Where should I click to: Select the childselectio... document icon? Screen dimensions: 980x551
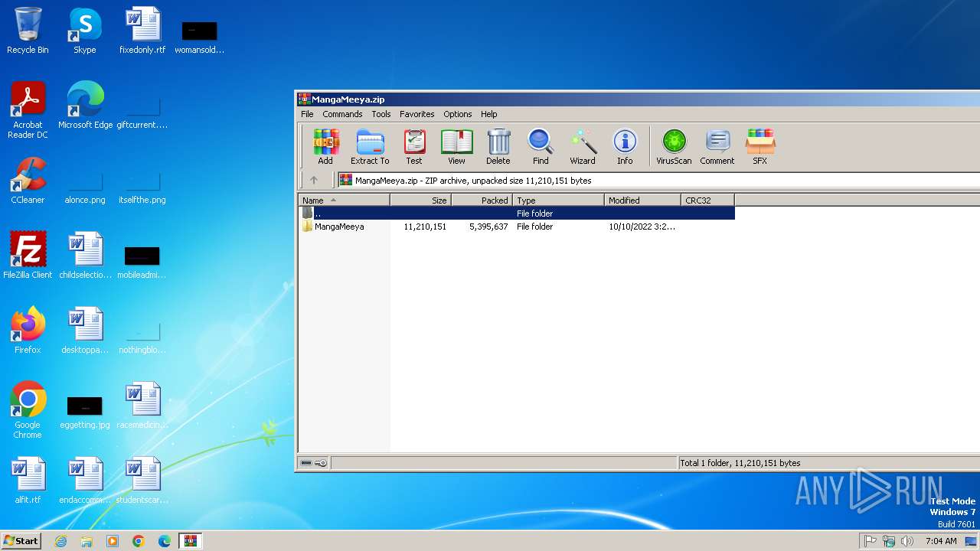[85, 256]
